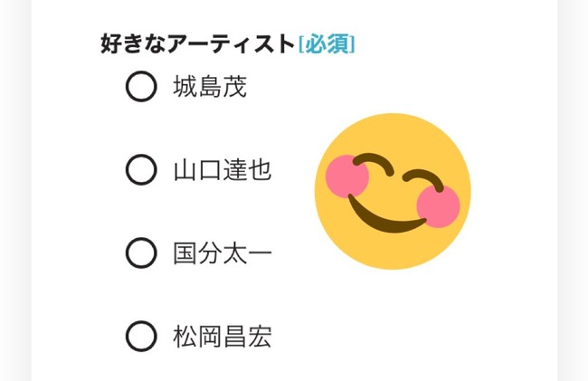This screenshot has height=381, width=588.
Task: Click the 城島茂 name label
Action: [x=209, y=87]
